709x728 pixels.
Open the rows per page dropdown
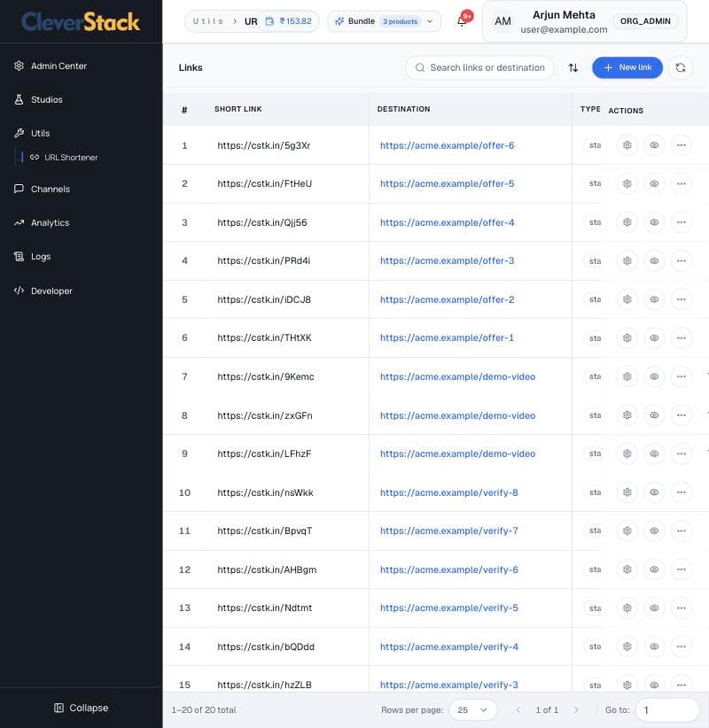point(472,710)
